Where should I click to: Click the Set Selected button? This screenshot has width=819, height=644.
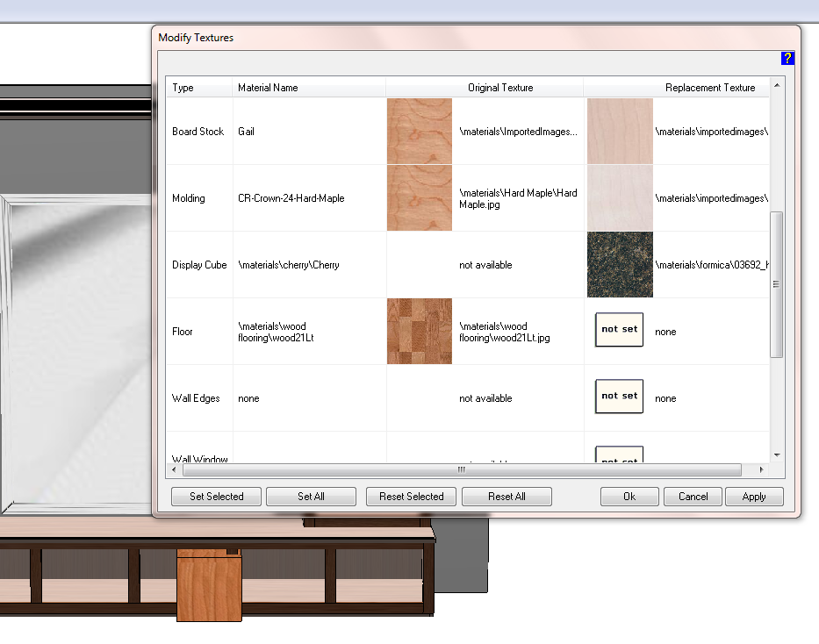click(x=217, y=497)
